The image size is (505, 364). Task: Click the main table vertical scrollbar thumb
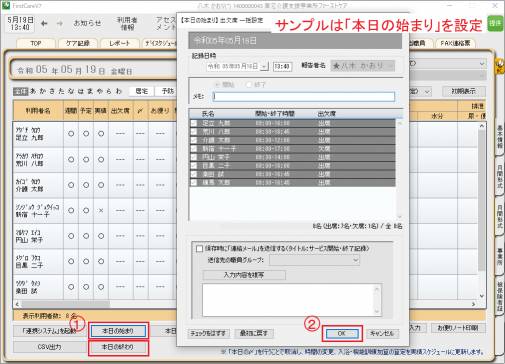[481, 200]
